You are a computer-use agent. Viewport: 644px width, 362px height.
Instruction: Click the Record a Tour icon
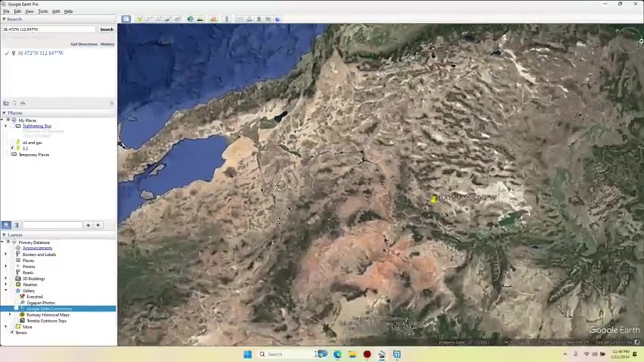pyautogui.click(x=177, y=19)
